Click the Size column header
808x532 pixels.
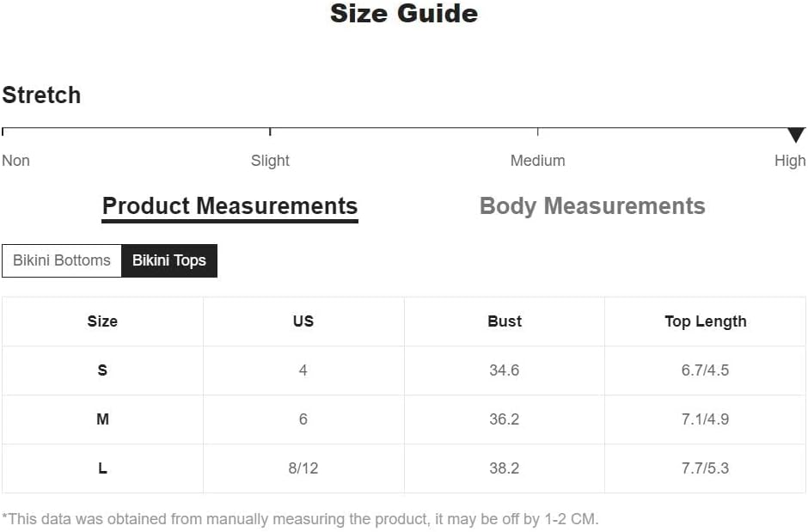coord(102,321)
